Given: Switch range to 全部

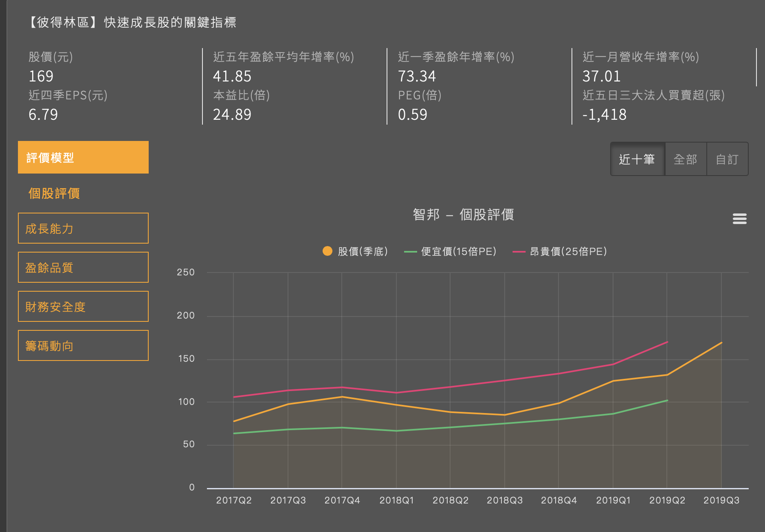Looking at the screenshot, I should coord(686,159).
